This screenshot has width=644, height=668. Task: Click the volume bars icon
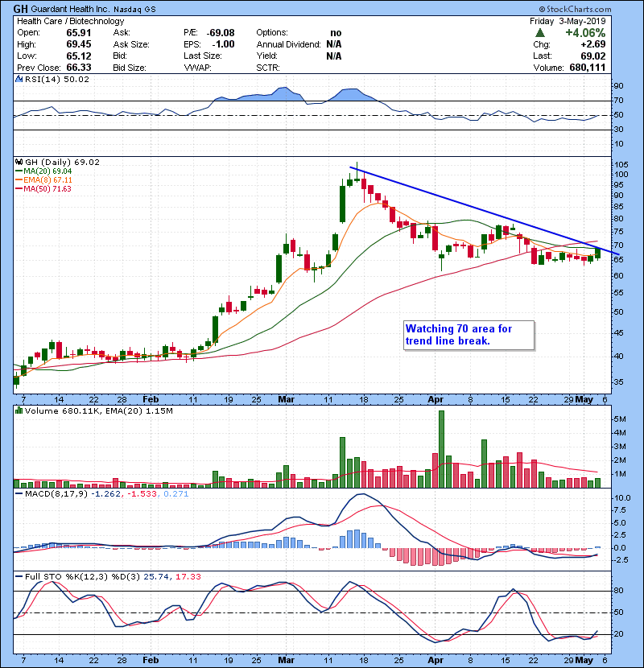point(19,410)
